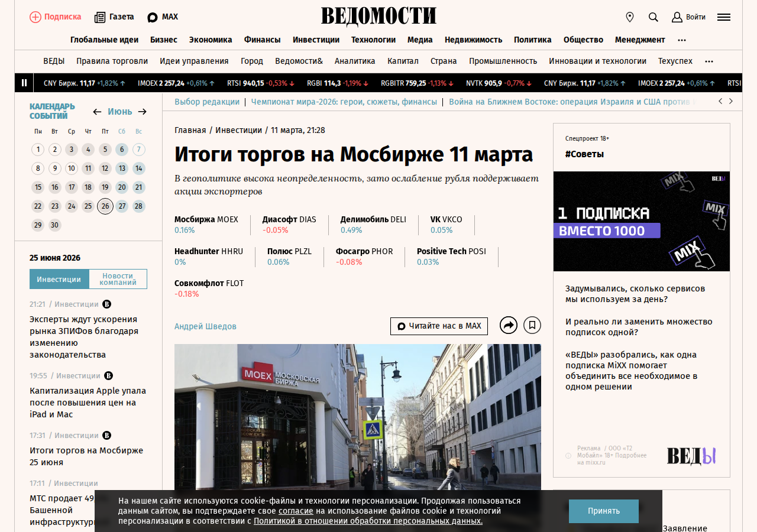The height and width of the screenshot is (532, 757).
Task: Click the Полюс PLZL quote
Action: [289, 257]
